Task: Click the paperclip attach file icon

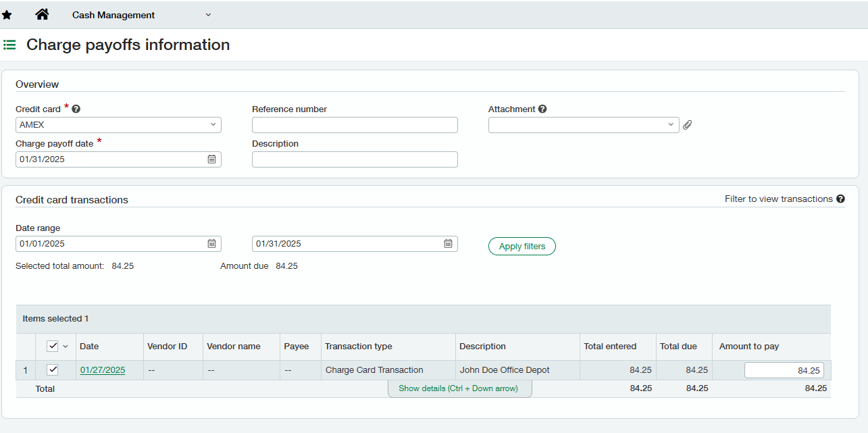Action: click(687, 125)
